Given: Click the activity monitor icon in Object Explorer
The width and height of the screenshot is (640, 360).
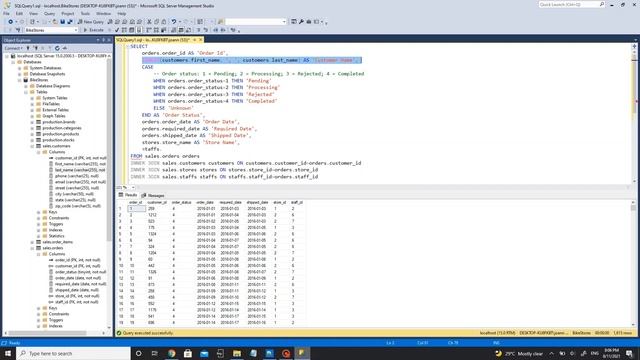Looking at the screenshot, I should (x=64, y=48).
